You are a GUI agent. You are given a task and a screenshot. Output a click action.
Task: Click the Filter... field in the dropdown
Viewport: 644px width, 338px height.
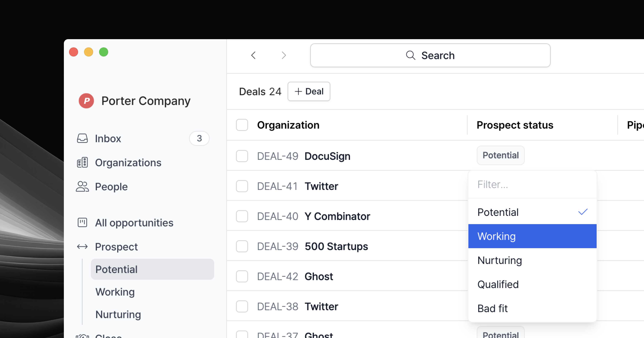pos(532,185)
